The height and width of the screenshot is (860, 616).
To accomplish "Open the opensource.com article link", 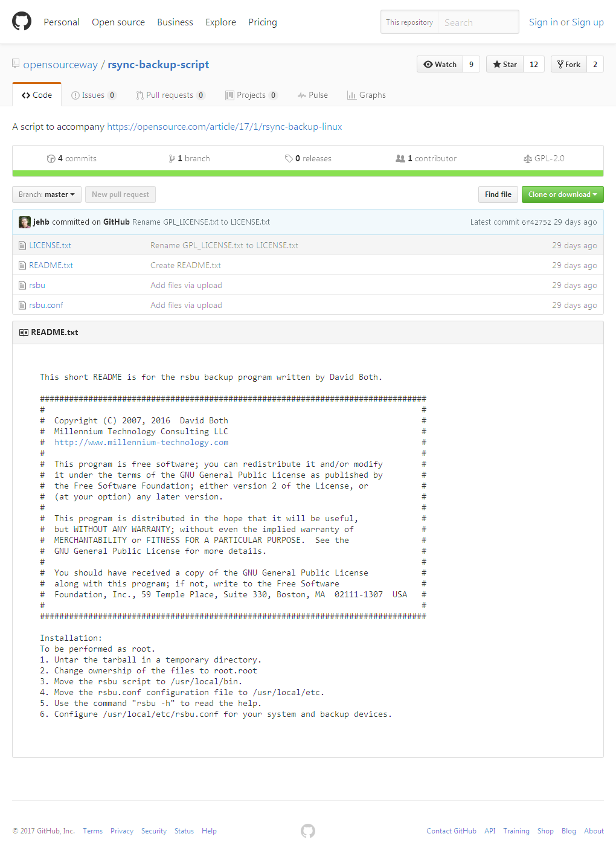I will pos(225,127).
